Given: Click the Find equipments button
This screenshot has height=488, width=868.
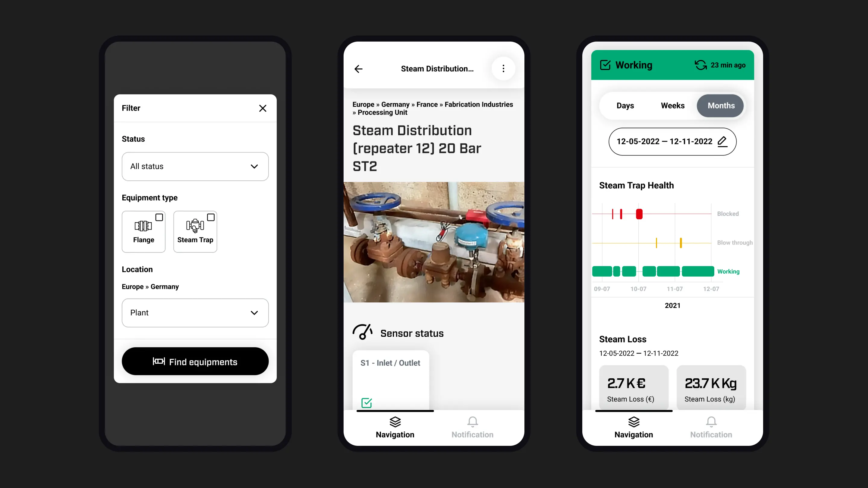Looking at the screenshot, I should (195, 362).
